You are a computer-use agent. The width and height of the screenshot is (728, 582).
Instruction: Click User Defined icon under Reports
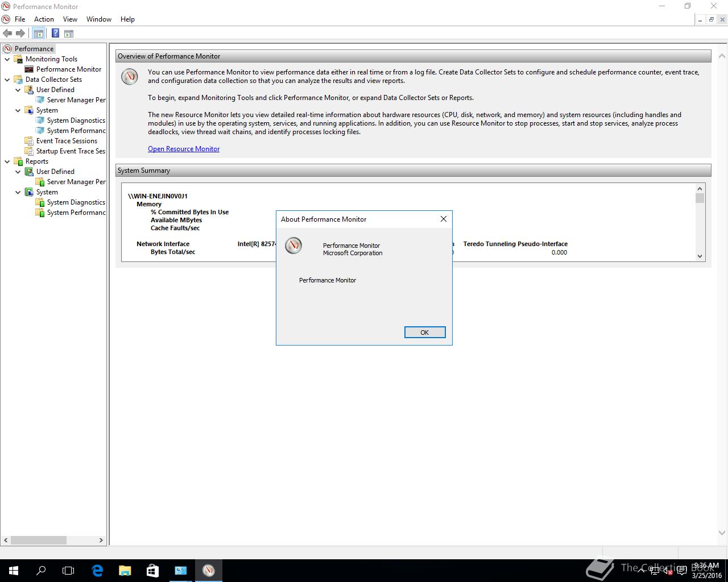coord(29,172)
